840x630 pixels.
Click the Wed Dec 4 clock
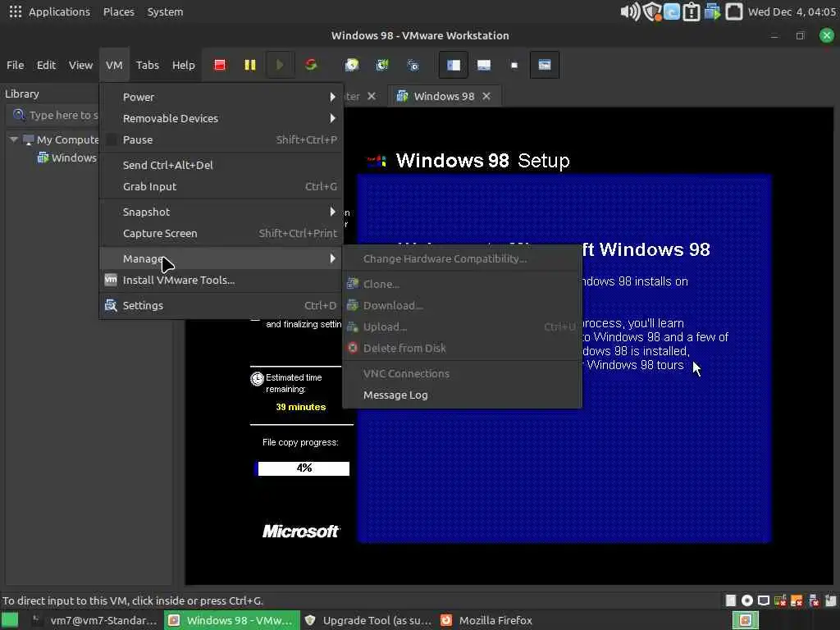pos(792,11)
